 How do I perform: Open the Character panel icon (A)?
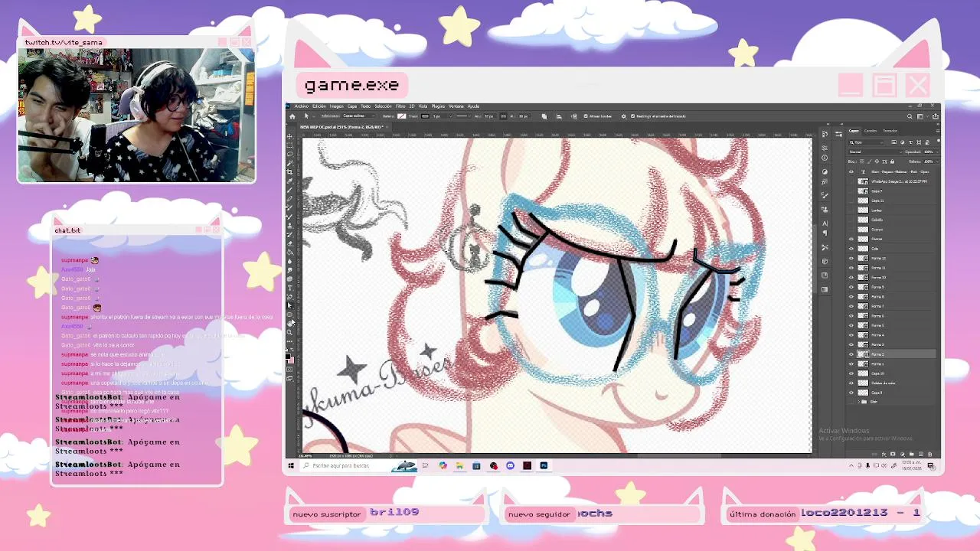click(x=825, y=223)
